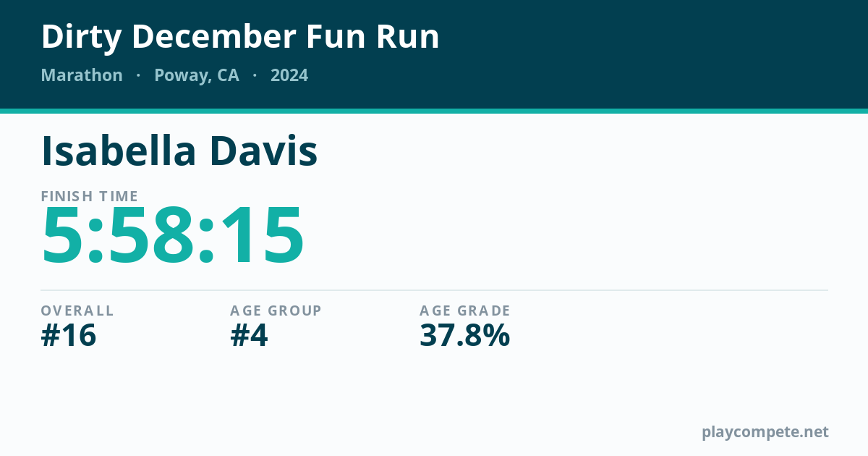Click the AGE GRADE heading
This screenshot has width=868, height=456.
click(x=465, y=311)
